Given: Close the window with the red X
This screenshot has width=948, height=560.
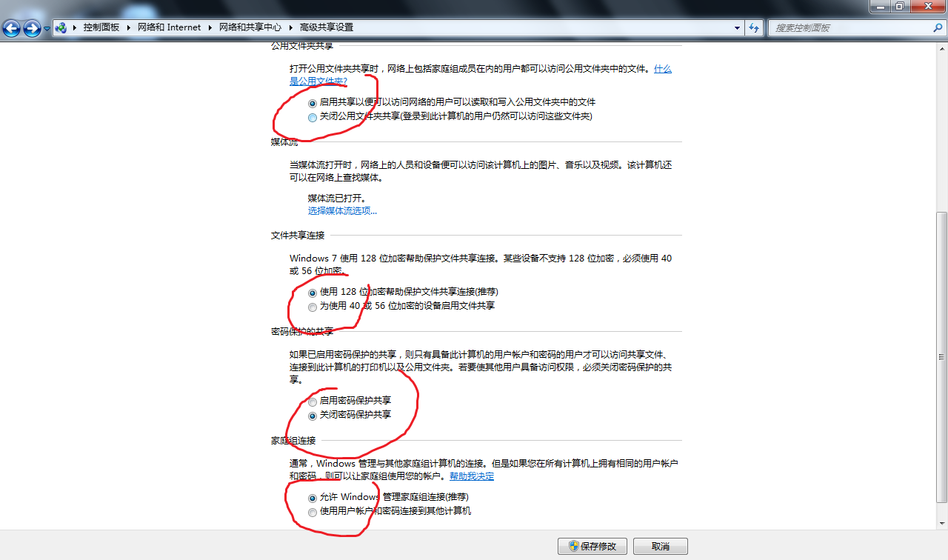Looking at the screenshot, I should point(928,6).
